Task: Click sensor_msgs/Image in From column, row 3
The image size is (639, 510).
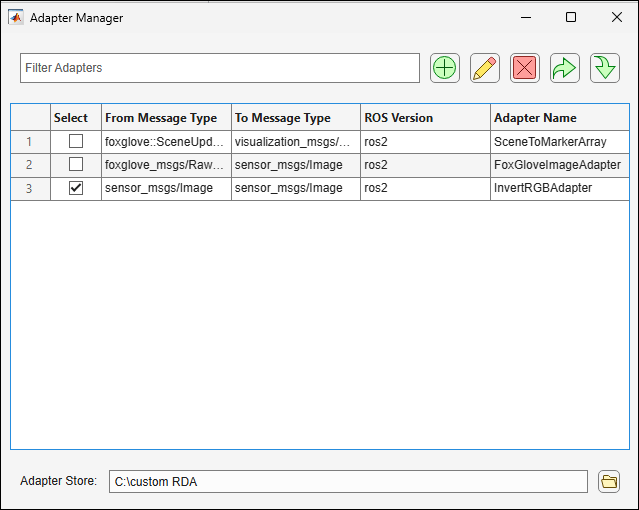Action: pyautogui.click(x=166, y=188)
